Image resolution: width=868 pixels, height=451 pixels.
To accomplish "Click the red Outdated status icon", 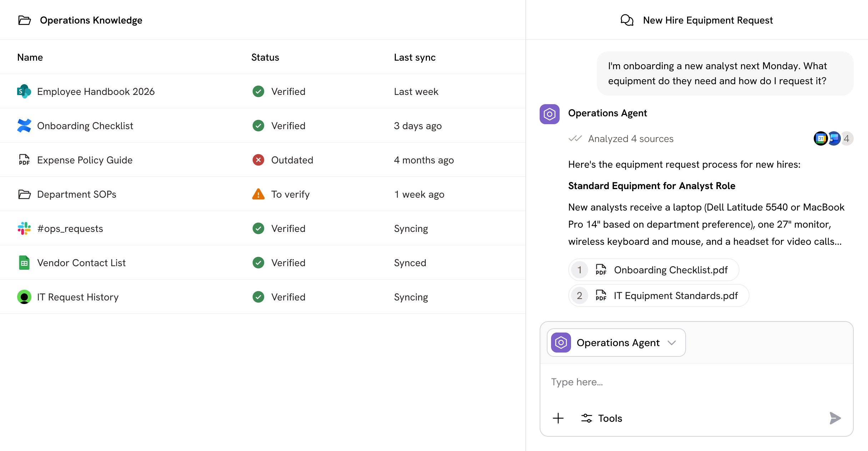I will 258,160.
